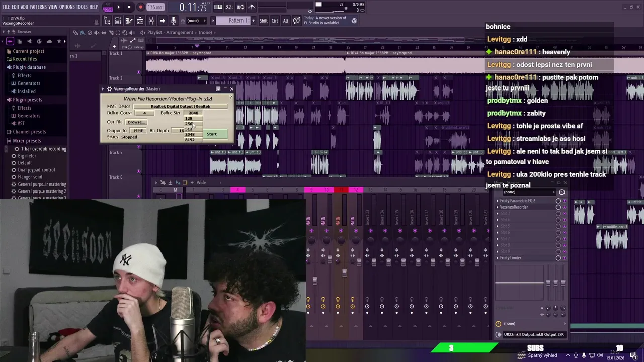Open the HELP menu

coord(94,7)
